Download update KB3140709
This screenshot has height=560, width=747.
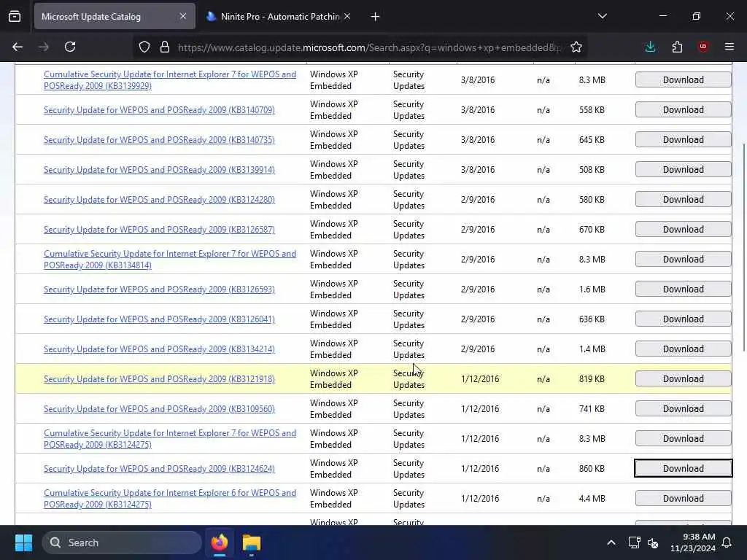click(x=683, y=110)
